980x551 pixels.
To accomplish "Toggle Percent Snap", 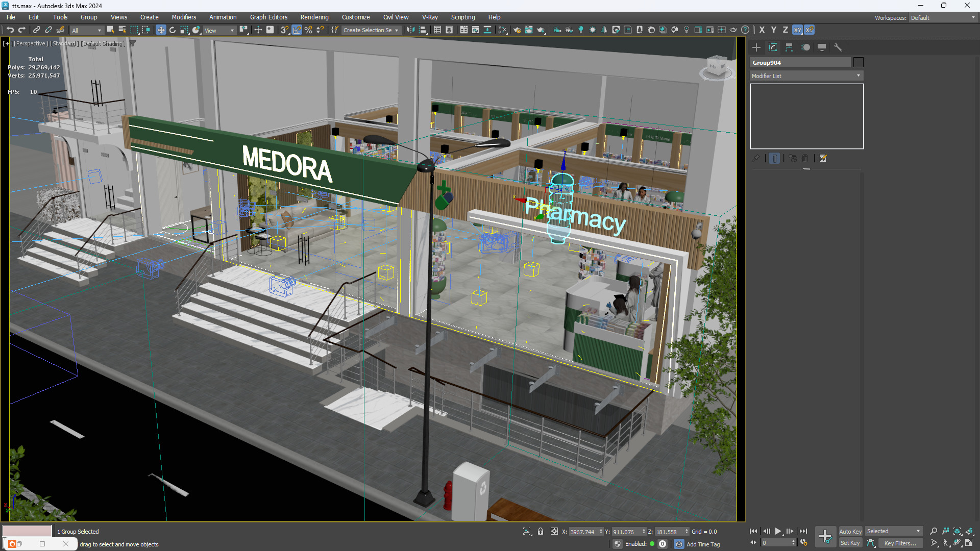I will tap(308, 30).
